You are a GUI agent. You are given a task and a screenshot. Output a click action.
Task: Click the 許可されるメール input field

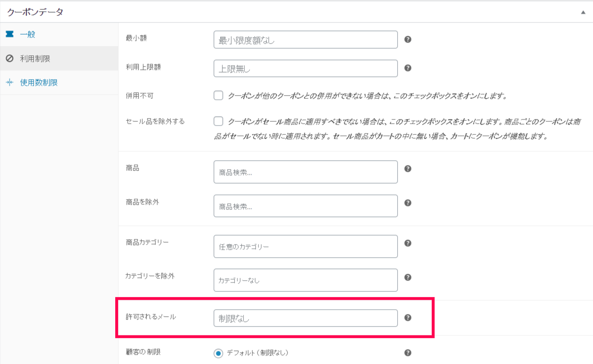point(305,318)
